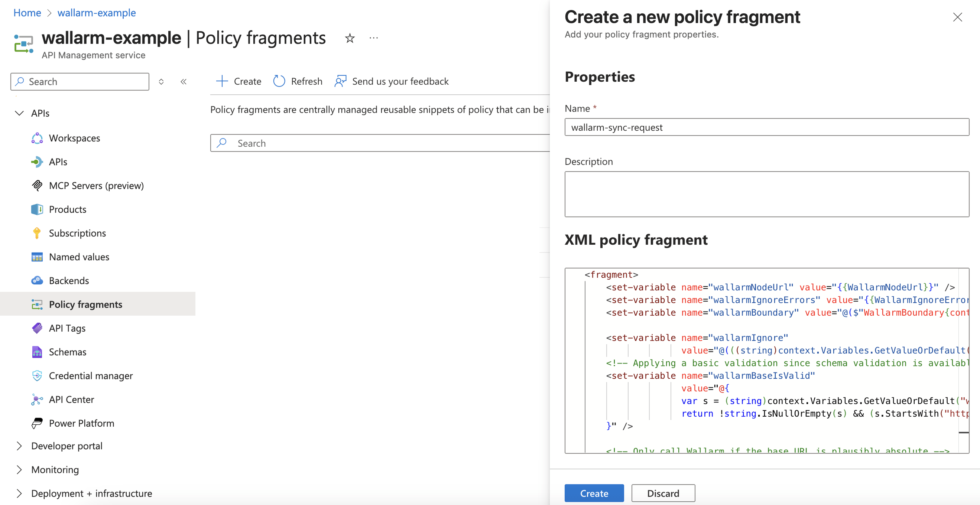Open the Workspaces section icon
The width and height of the screenshot is (980, 505).
click(x=37, y=138)
